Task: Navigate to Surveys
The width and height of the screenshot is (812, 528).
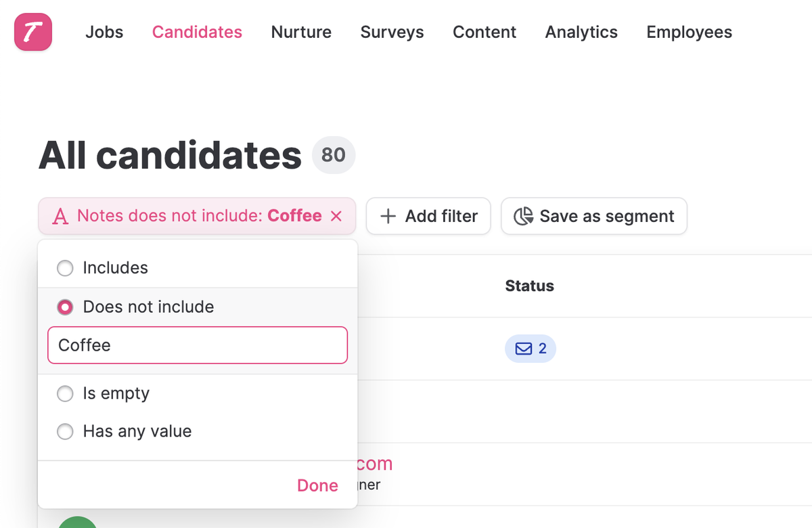Action: (x=392, y=32)
